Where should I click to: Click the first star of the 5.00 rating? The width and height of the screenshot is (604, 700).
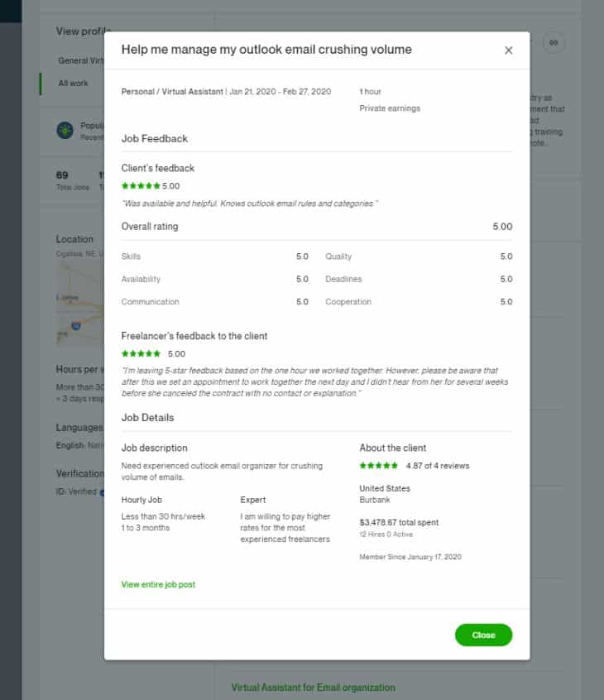tap(123, 186)
